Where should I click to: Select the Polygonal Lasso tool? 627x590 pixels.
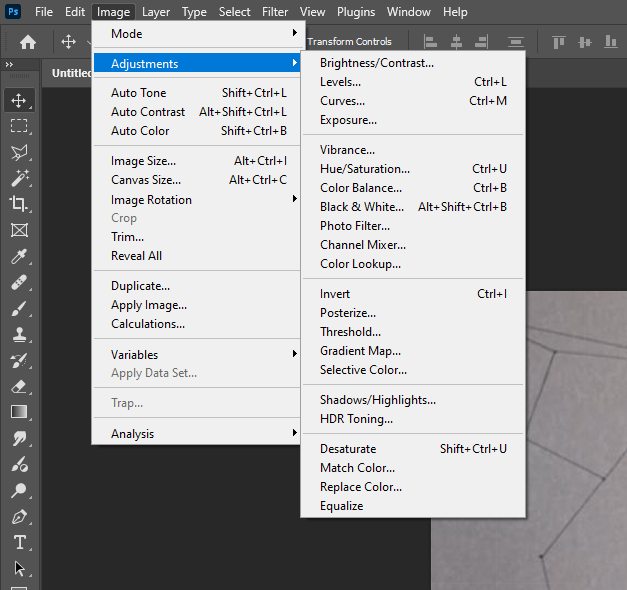(19, 152)
